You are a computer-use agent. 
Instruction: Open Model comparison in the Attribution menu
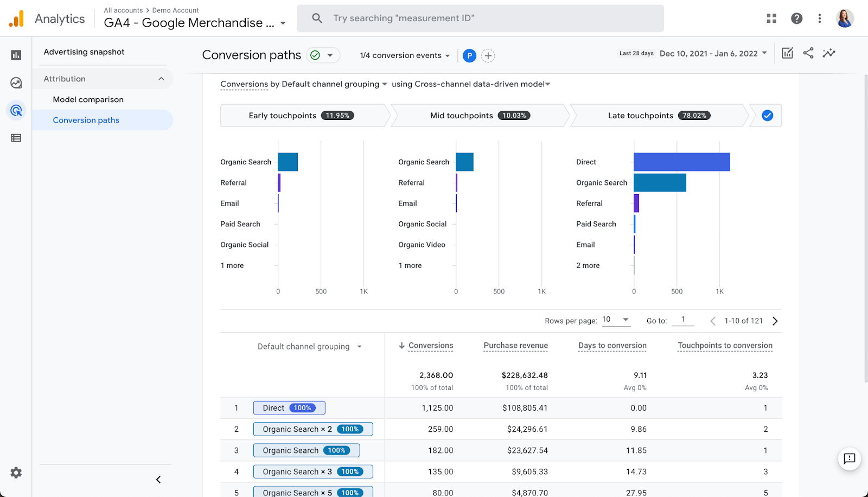pos(88,99)
